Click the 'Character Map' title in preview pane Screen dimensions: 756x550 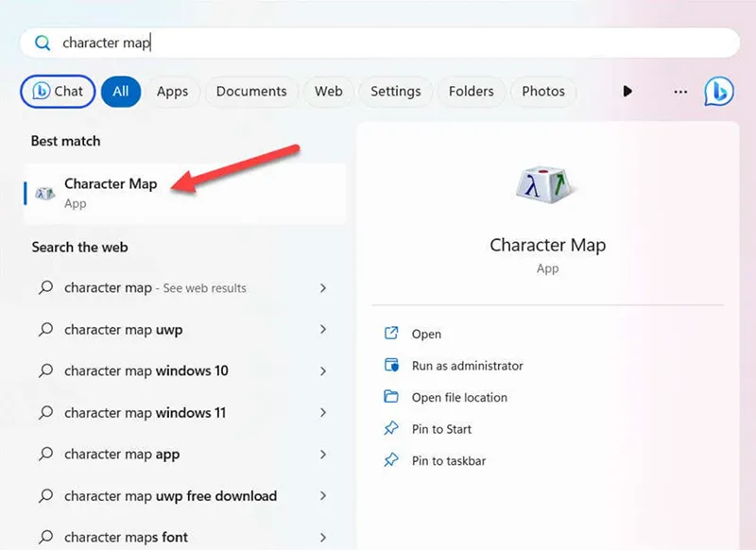pyautogui.click(x=548, y=245)
